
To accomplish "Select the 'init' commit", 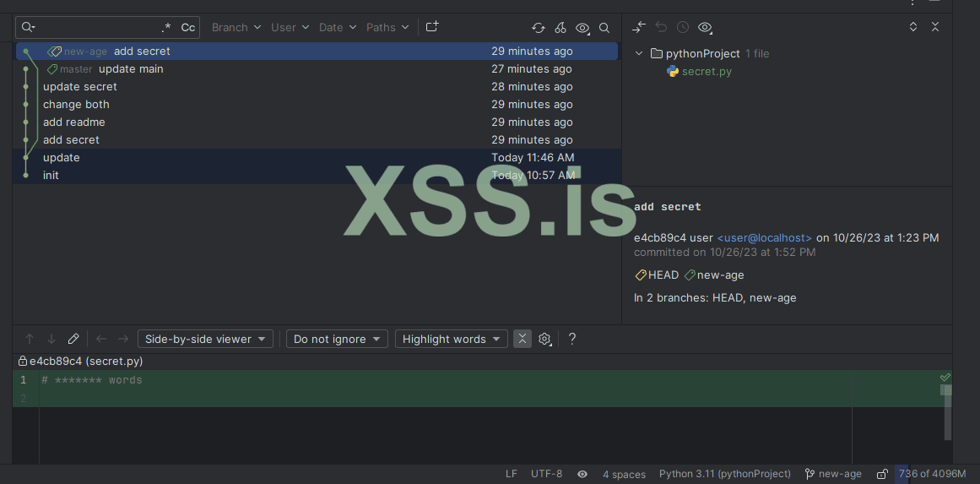I will point(317,175).
